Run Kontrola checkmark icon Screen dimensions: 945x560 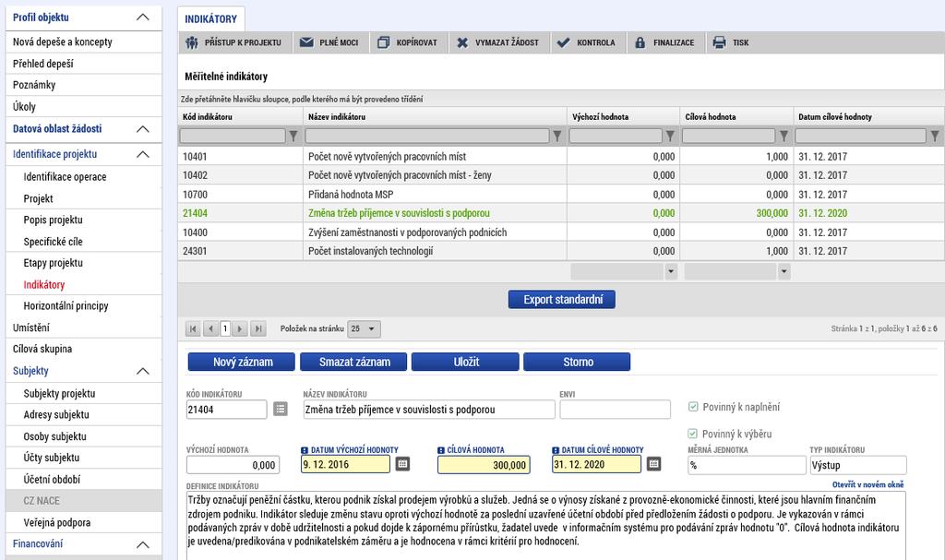[563, 42]
